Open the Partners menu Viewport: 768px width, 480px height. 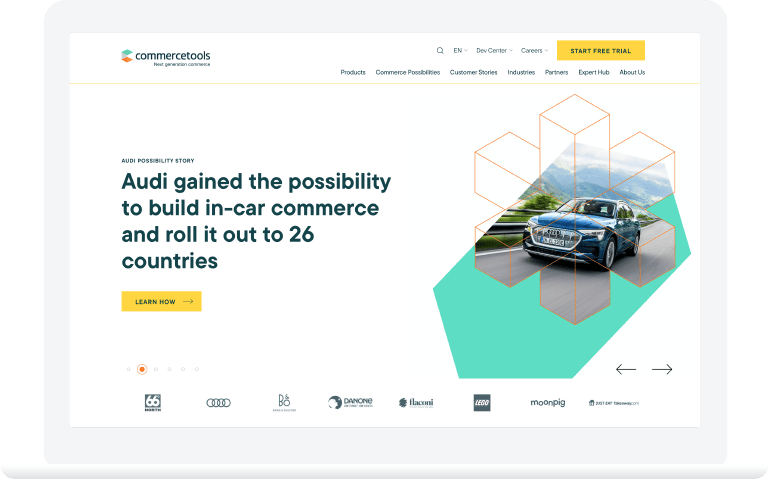(556, 72)
